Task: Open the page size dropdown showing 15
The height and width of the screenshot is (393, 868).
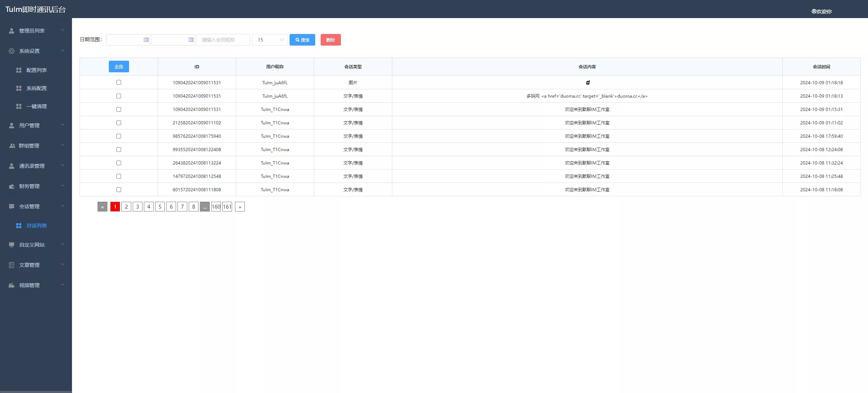Action: click(270, 40)
